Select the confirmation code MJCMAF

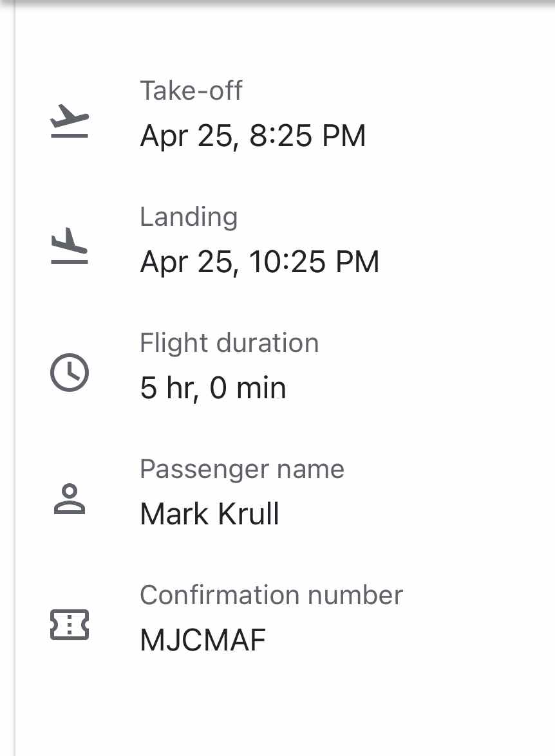coord(203,640)
